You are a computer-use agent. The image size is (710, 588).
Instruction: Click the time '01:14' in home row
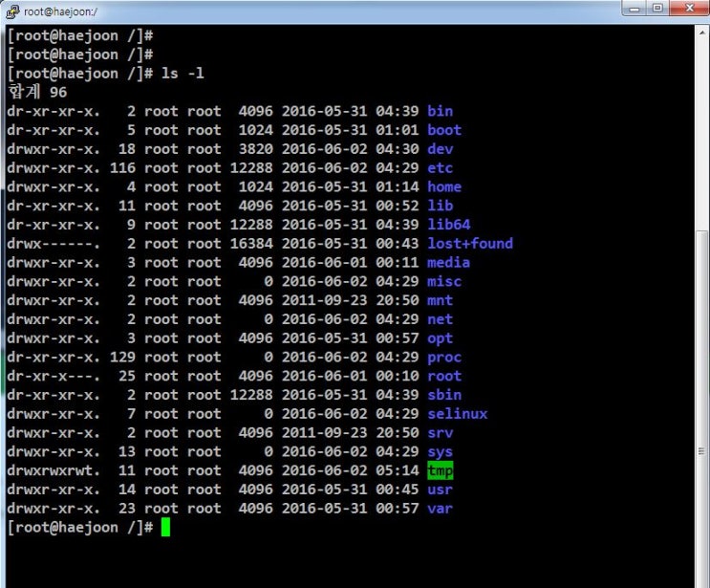(x=398, y=186)
